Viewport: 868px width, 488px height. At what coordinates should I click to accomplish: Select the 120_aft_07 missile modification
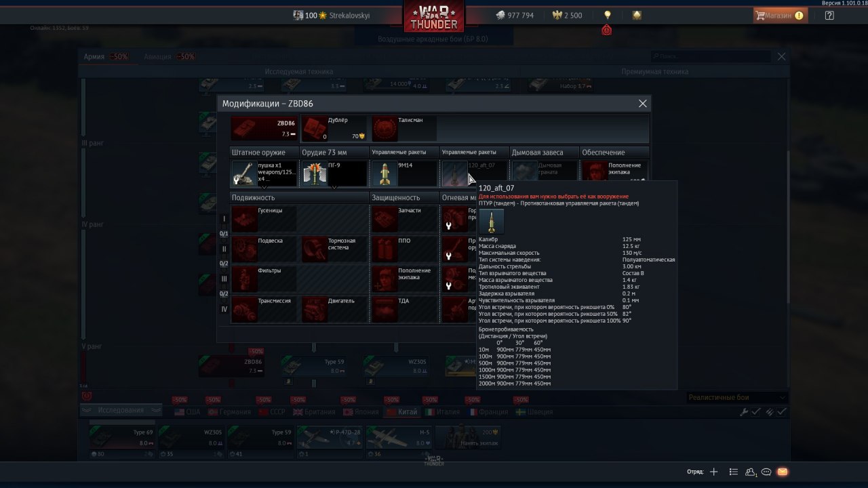coord(474,173)
